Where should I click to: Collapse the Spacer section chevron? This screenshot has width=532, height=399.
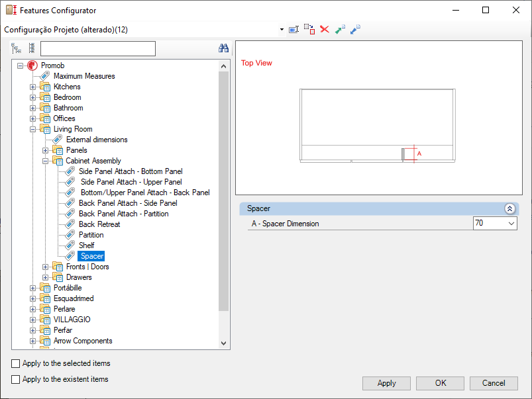pyautogui.click(x=509, y=208)
